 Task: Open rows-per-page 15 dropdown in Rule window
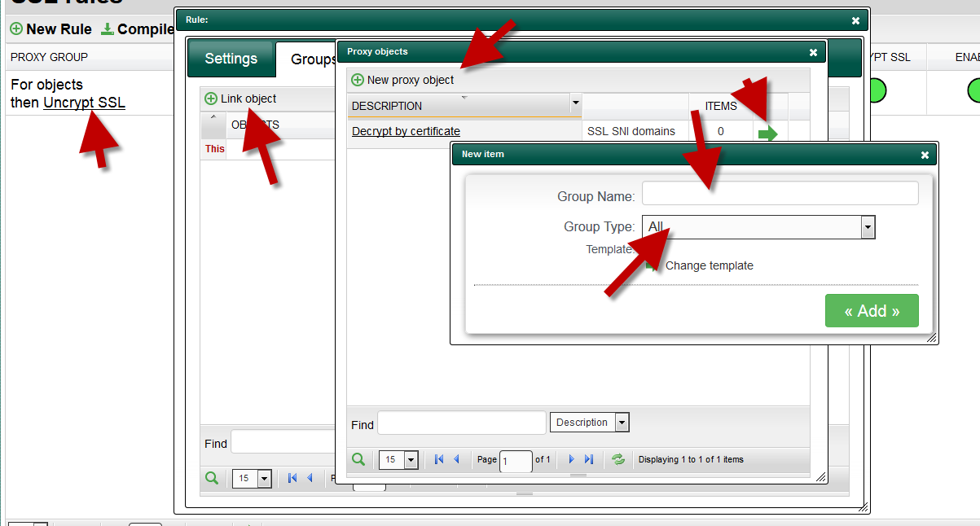[x=252, y=479]
